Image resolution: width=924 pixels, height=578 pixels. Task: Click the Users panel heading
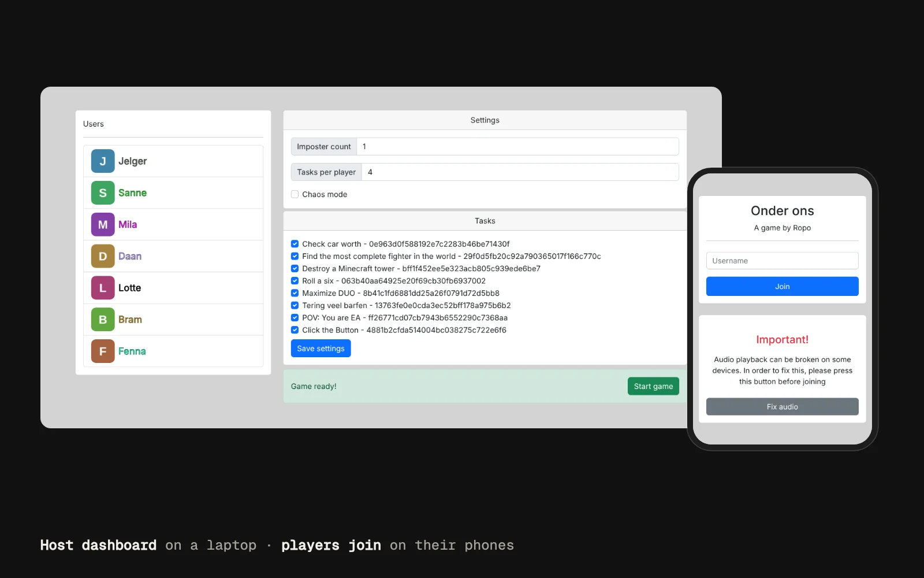[x=94, y=124]
